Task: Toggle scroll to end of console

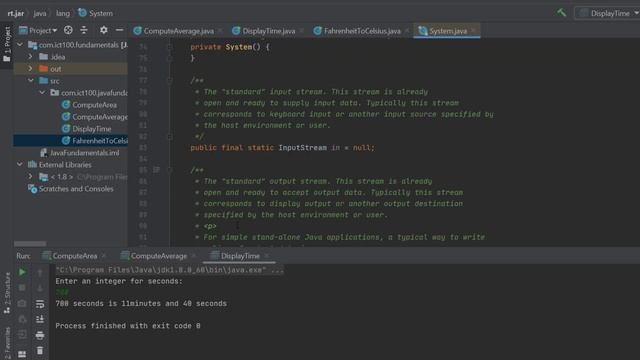Action: click(40, 319)
